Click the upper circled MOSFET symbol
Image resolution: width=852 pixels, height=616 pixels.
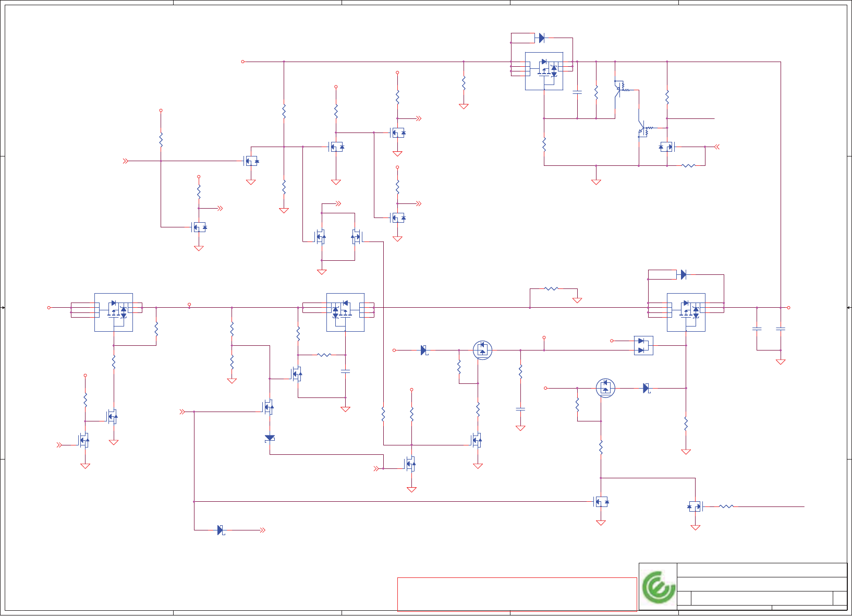coord(482,350)
